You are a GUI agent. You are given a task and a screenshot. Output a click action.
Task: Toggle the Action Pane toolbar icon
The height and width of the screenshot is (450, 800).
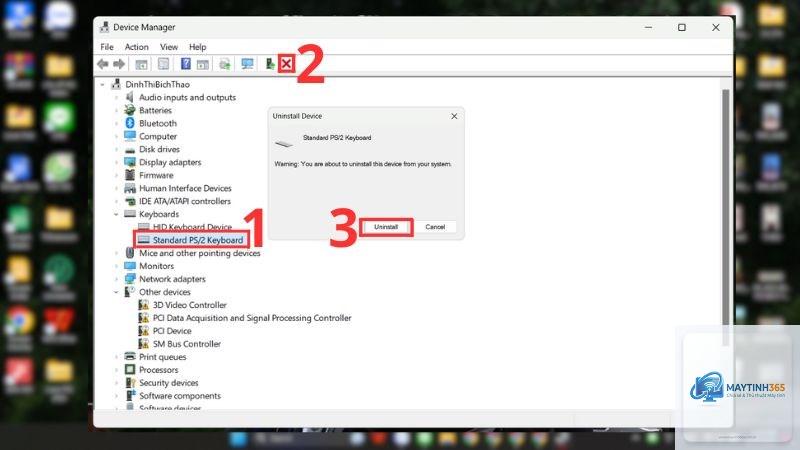coord(203,64)
